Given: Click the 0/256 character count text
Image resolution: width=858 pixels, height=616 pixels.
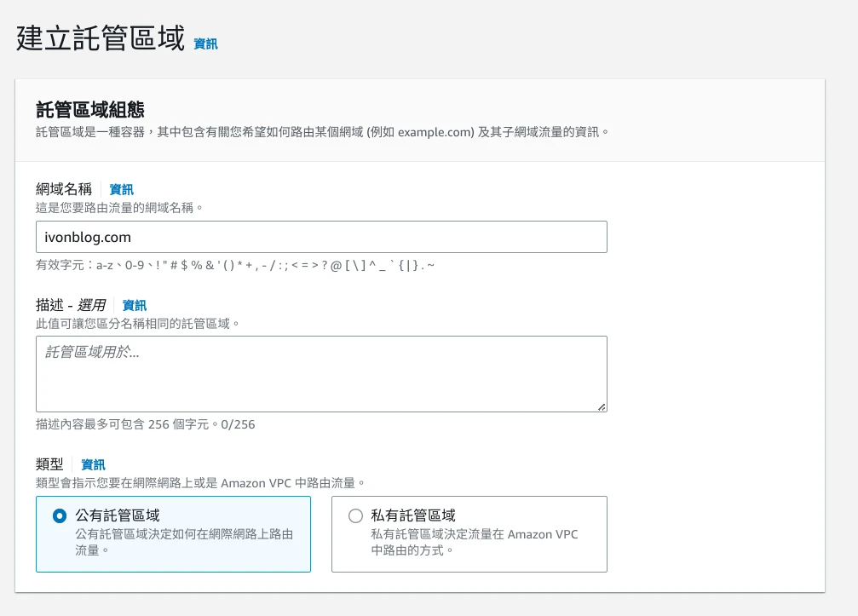Looking at the screenshot, I should [238, 424].
